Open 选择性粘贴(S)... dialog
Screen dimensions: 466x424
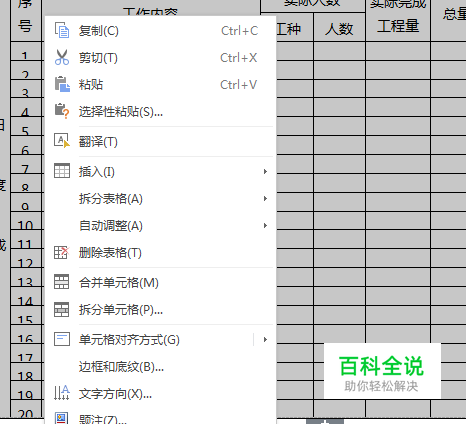(161, 112)
